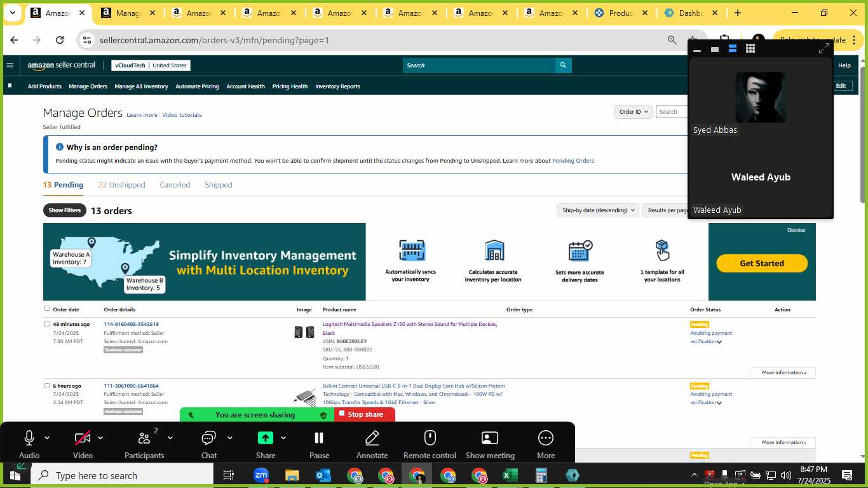Click the Amazon Seller Central logo

click(x=61, y=65)
